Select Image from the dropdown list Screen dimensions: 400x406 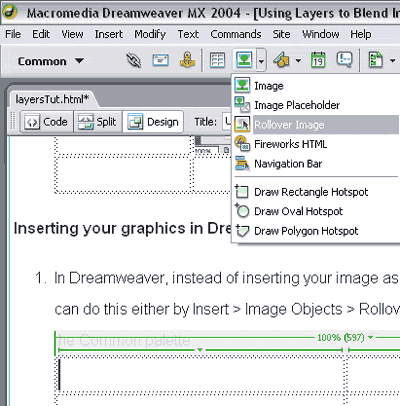point(316,86)
